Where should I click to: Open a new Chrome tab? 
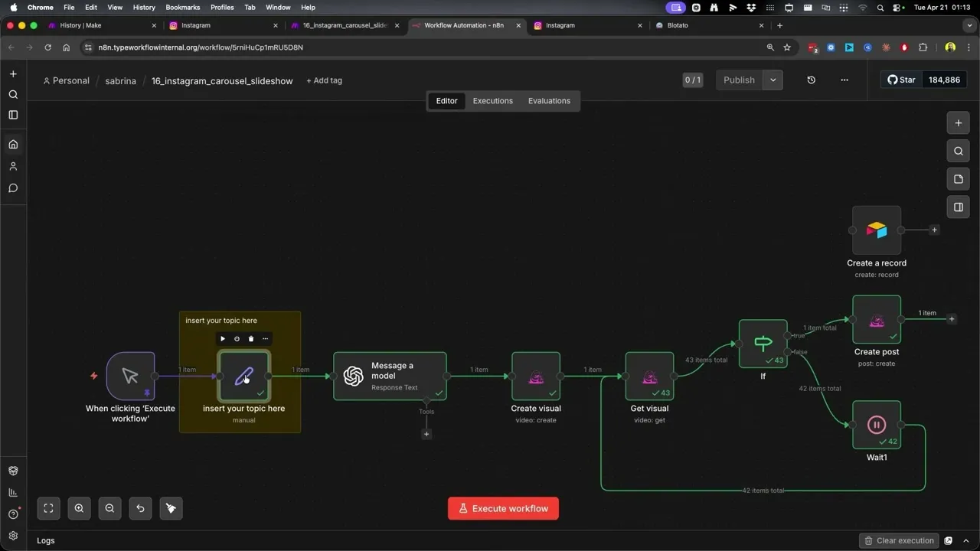point(779,25)
